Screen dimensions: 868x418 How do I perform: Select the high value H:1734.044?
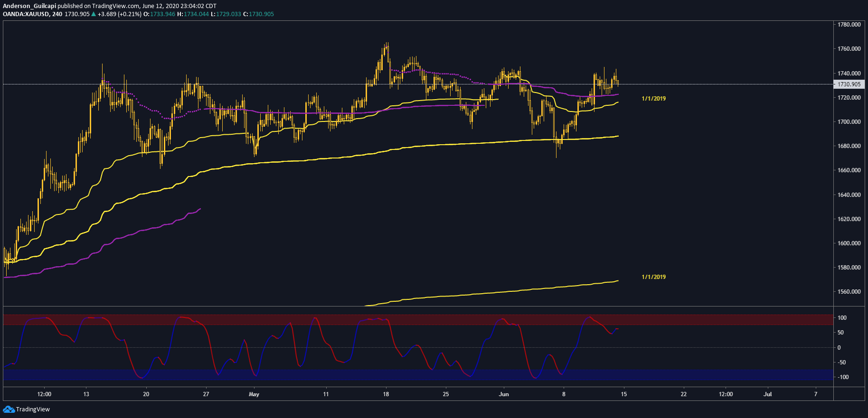(x=193, y=14)
